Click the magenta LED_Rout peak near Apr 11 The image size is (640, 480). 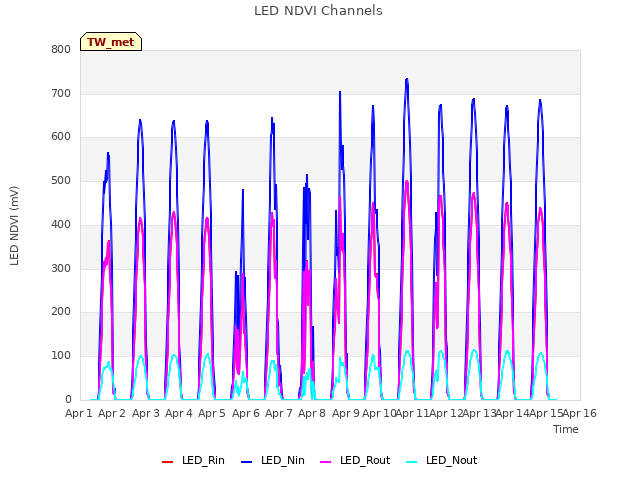(407, 182)
